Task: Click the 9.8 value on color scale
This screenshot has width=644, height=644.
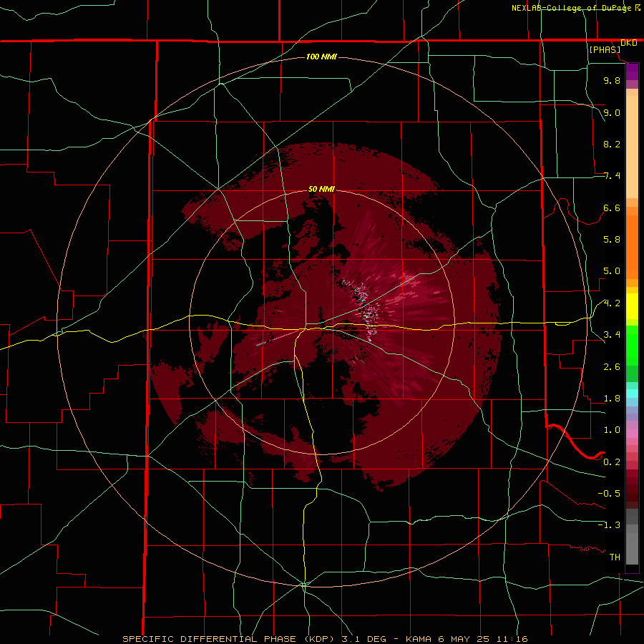Action: pyautogui.click(x=612, y=80)
